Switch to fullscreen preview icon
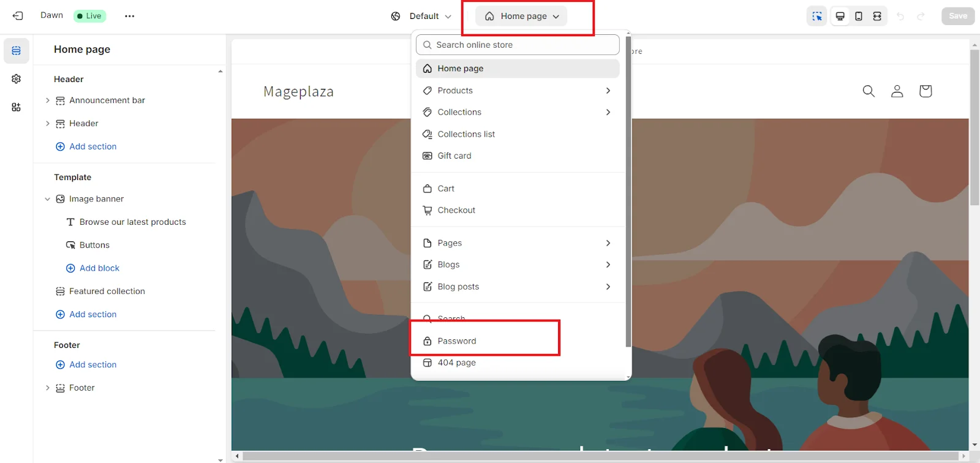Screen dimensions: 980x463 point(877,17)
